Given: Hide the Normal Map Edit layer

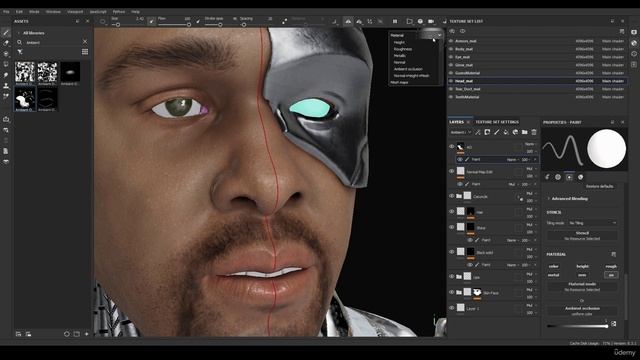Looking at the screenshot, I should (x=451, y=171).
